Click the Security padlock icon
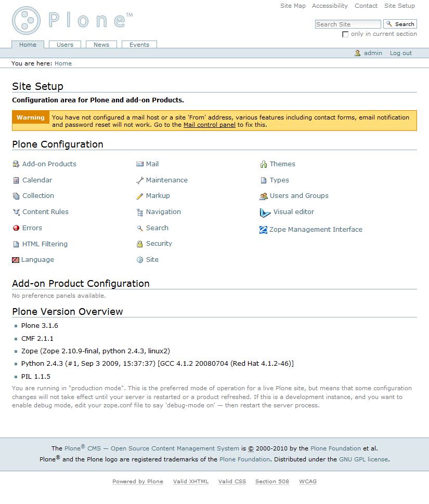Screen dimensions: 429x504 tap(139, 244)
